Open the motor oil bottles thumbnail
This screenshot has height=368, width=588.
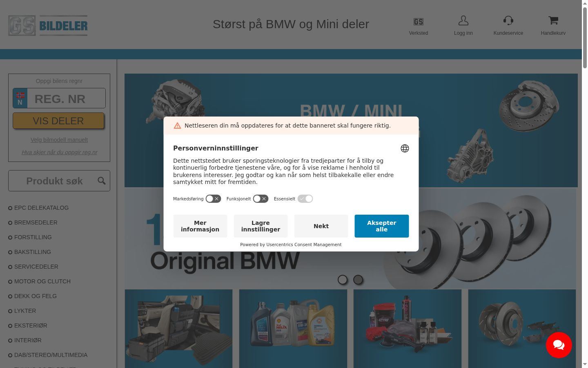pos(293,329)
